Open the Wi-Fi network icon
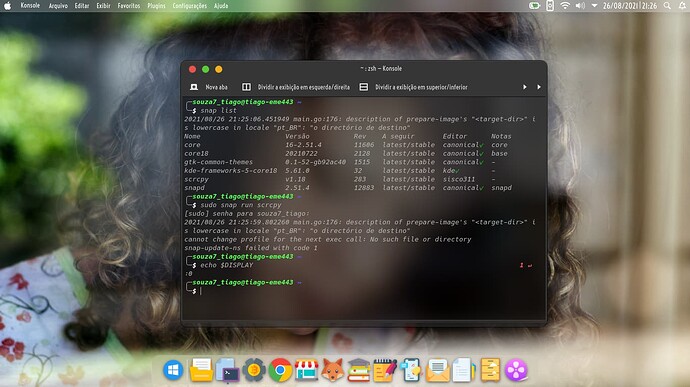This screenshot has height=387, width=690. pyautogui.click(x=565, y=6)
